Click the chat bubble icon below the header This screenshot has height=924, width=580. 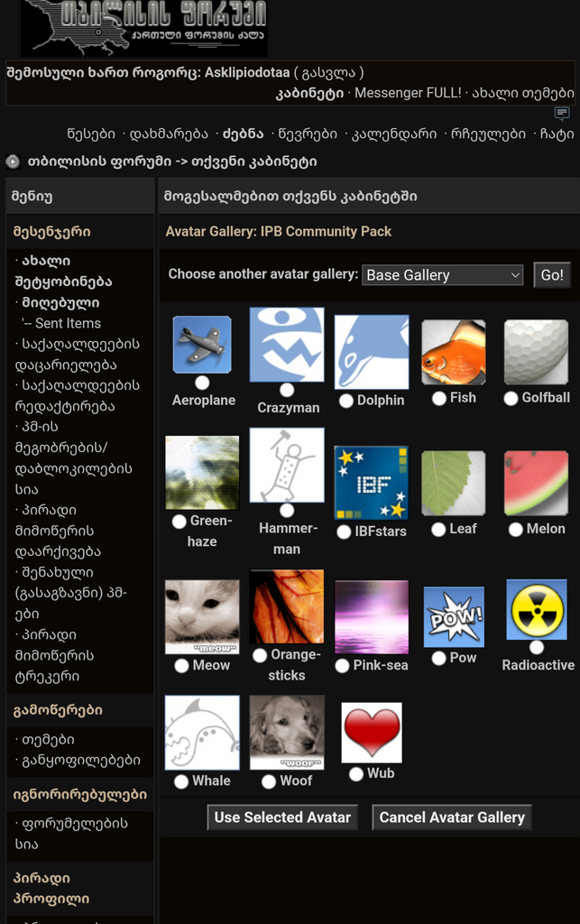(562, 113)
